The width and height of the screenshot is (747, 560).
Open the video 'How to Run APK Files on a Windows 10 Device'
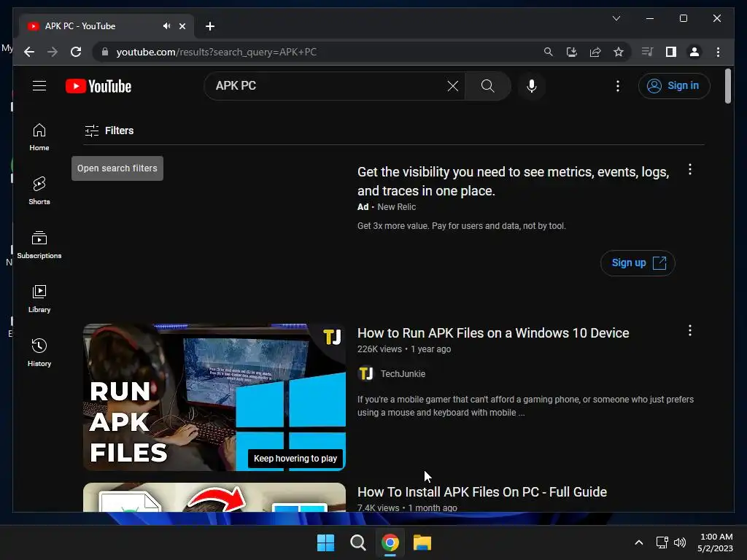(493, 332)
